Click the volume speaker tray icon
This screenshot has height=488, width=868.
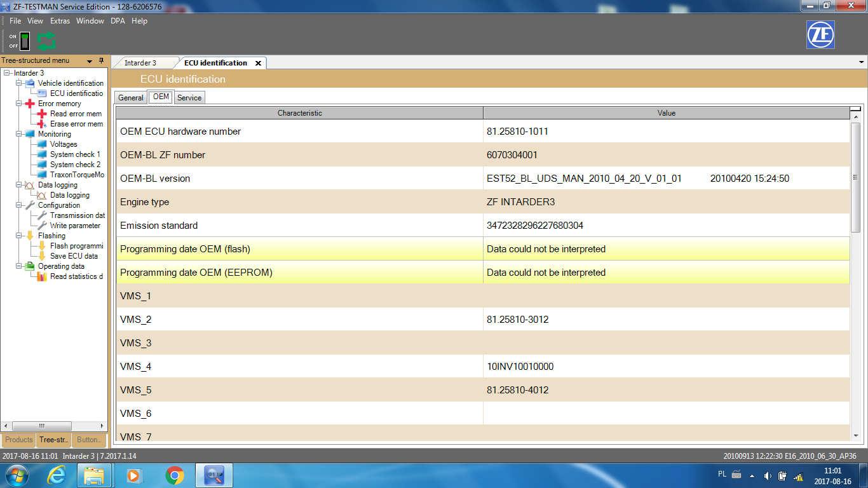[x=768, y=476]
